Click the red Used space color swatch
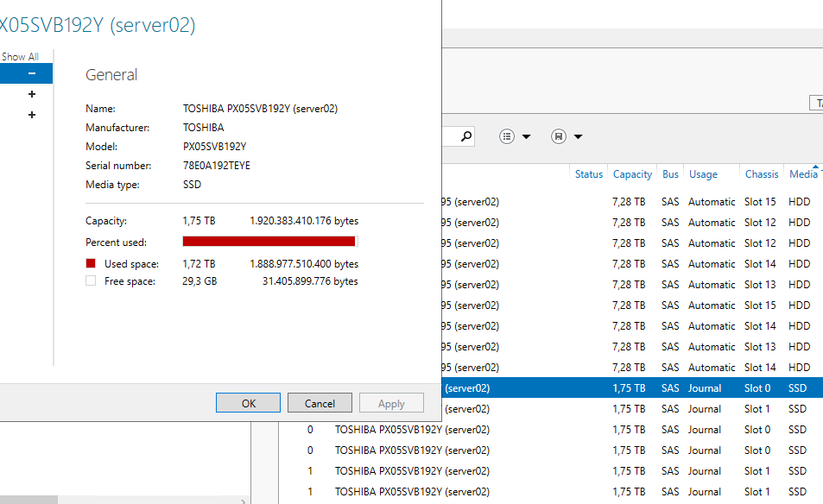 (91, 263)
